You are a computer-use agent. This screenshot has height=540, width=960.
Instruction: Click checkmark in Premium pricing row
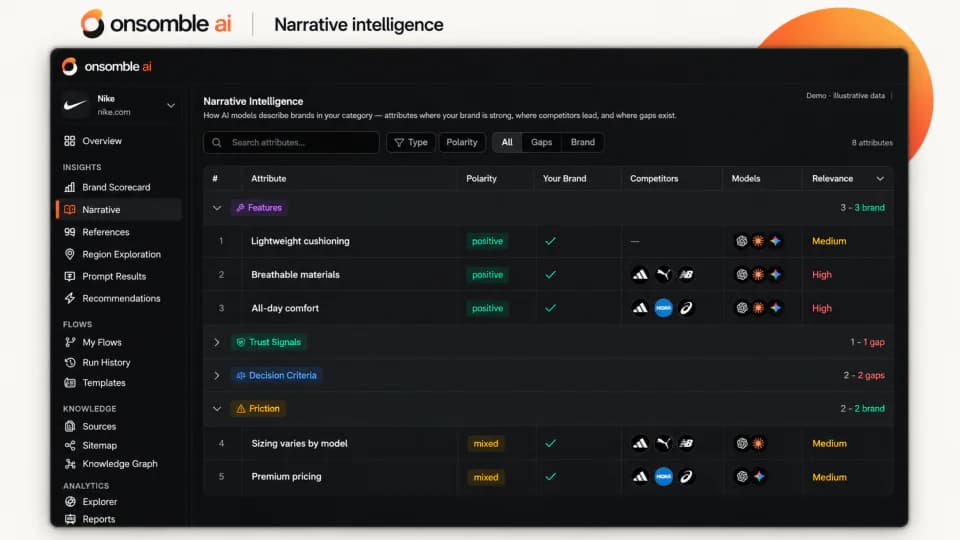550,476
